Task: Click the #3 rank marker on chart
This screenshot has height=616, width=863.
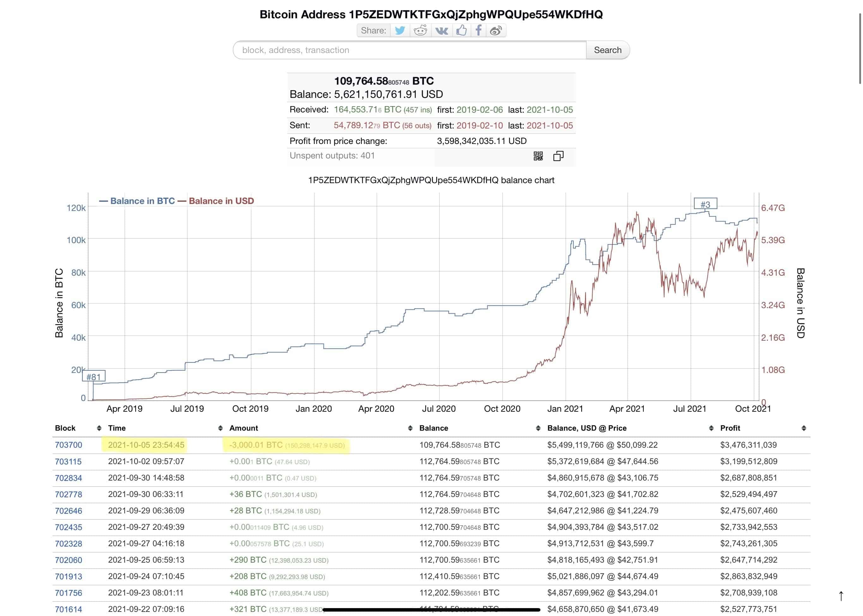Action: tap(705, 204)
